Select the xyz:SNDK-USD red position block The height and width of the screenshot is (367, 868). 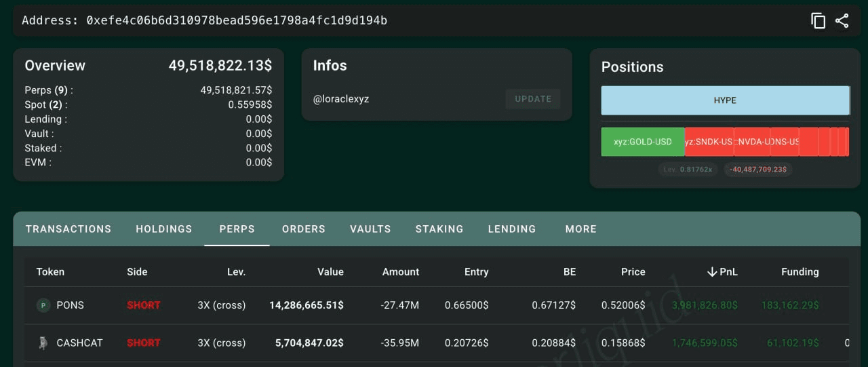pyautogui.click(x=709, y=142)
